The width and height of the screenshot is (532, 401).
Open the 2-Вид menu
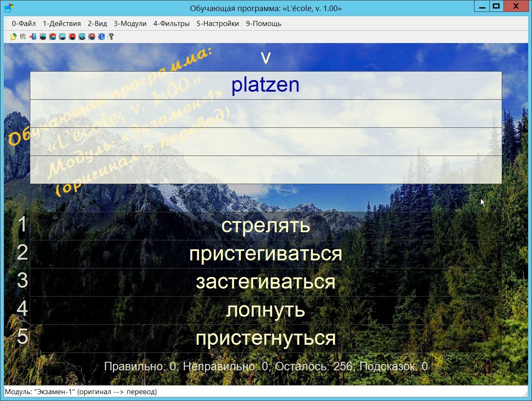[x=97, y=24]
